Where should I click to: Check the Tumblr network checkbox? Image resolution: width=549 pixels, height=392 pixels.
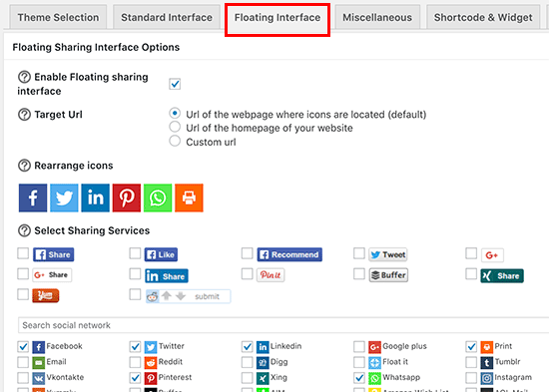click(x=471, y=362)
